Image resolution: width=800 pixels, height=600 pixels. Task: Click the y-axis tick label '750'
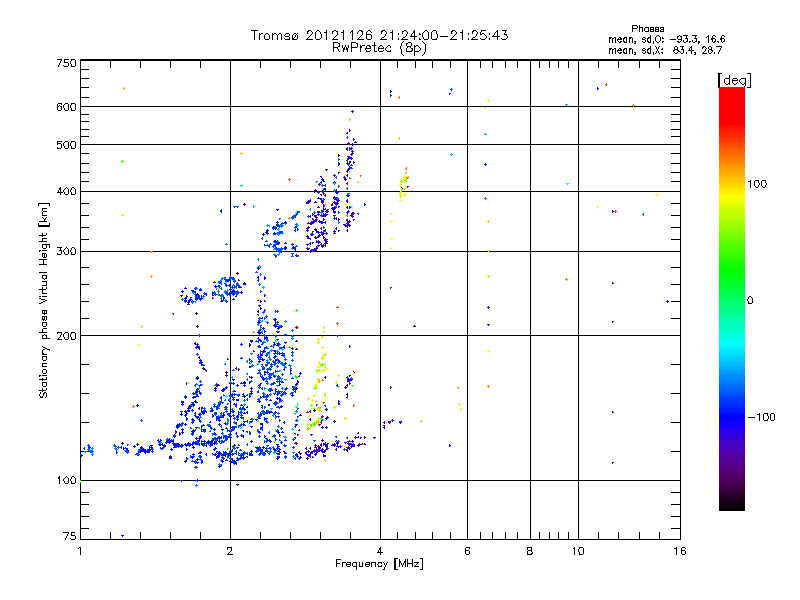[x=66, y=63]
